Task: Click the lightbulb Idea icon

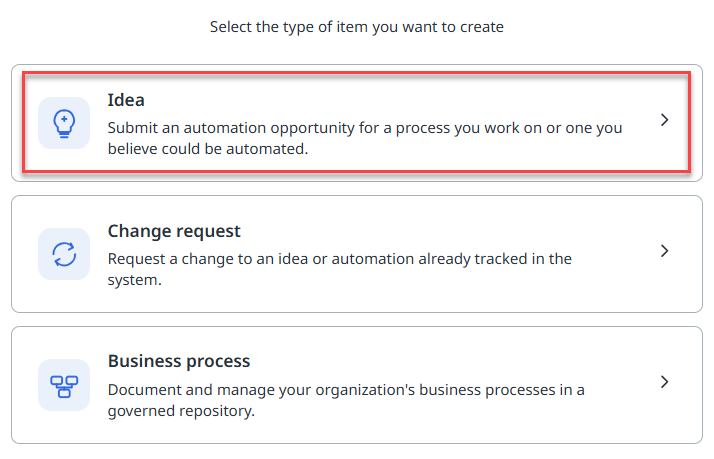Action: pos(64,123)
